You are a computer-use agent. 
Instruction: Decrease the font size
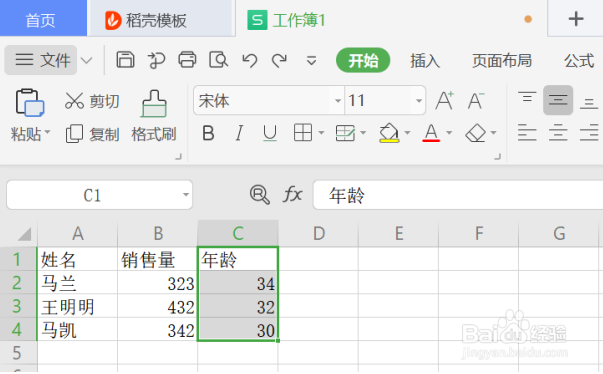coord(476,101)
